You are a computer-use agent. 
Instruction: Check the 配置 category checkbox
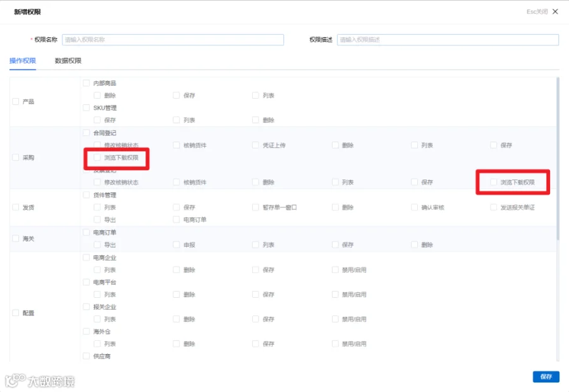16,313
